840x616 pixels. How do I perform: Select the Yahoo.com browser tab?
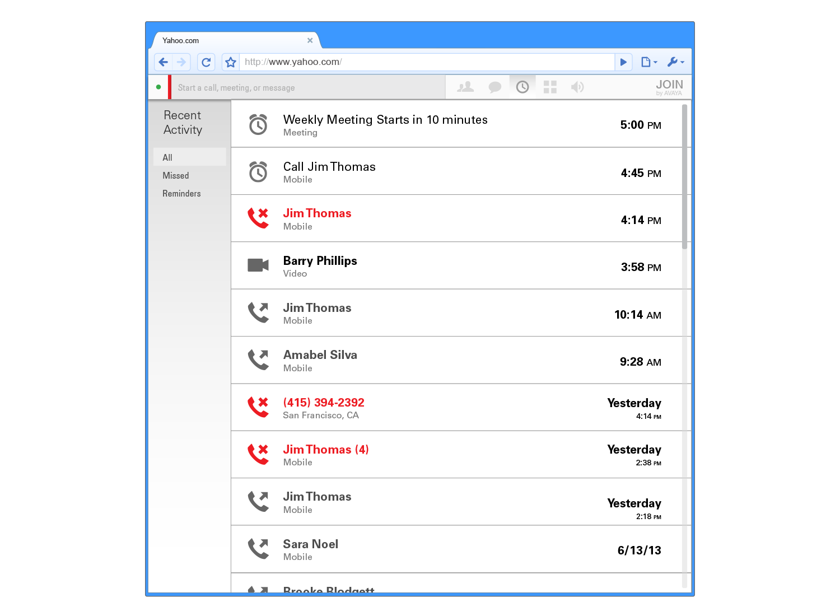point(235,40)
